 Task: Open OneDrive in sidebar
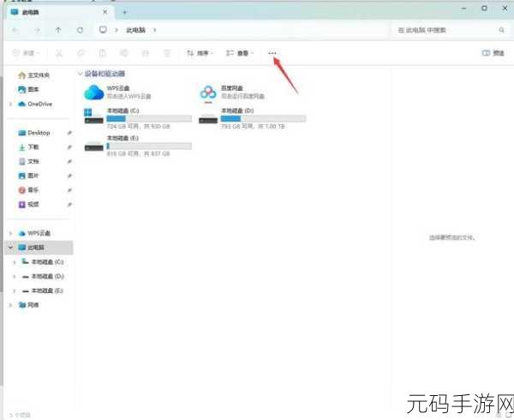(x=35, y=105)
